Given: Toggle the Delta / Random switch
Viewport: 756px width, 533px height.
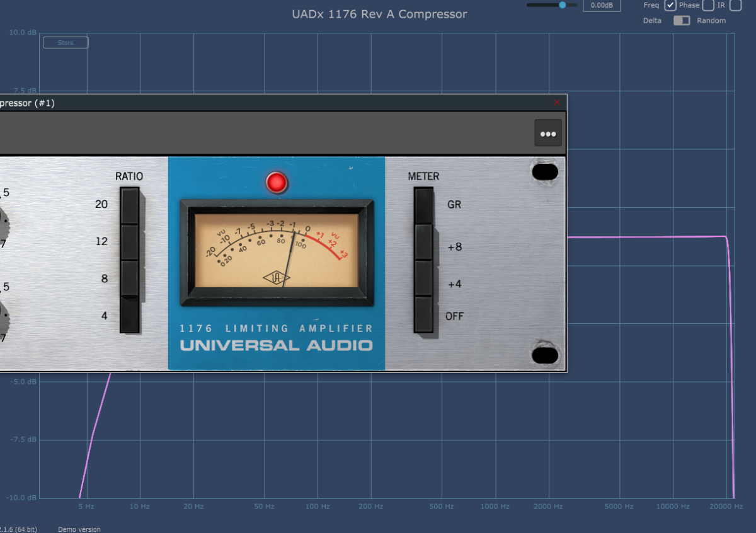Looking at the screenshot, I should pos(681,20).
